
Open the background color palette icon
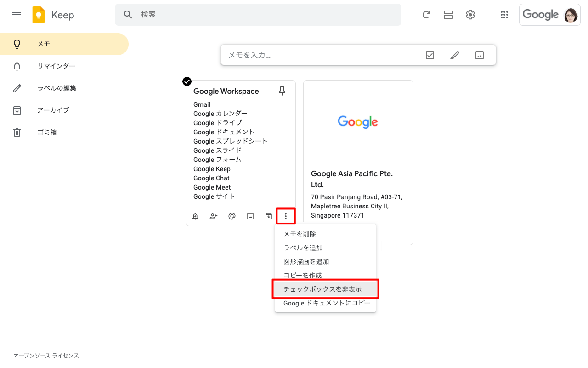232,216
